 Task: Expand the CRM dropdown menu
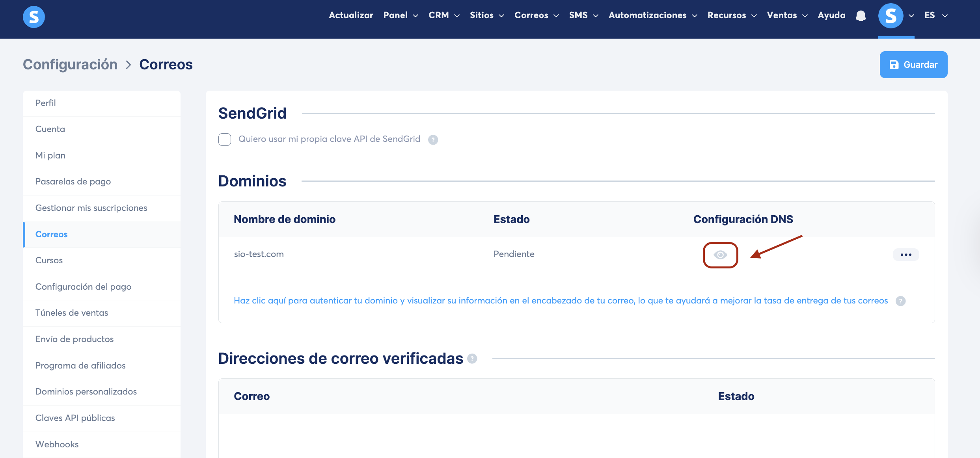(x=444, y=15)
